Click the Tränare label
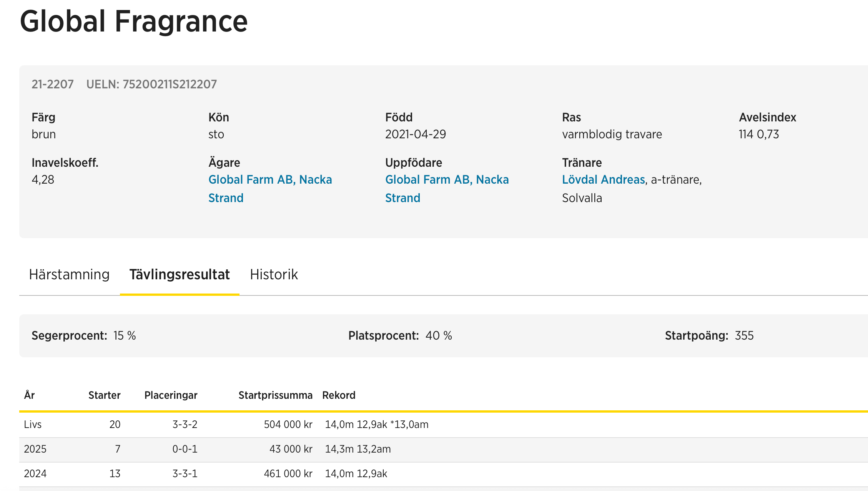 tap(582, 163)
